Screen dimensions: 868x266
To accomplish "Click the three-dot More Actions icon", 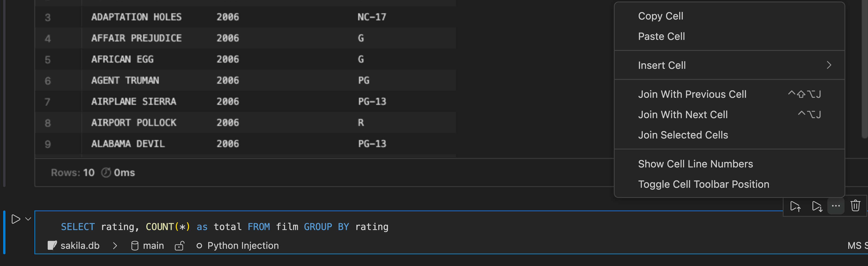I will 836,206.
